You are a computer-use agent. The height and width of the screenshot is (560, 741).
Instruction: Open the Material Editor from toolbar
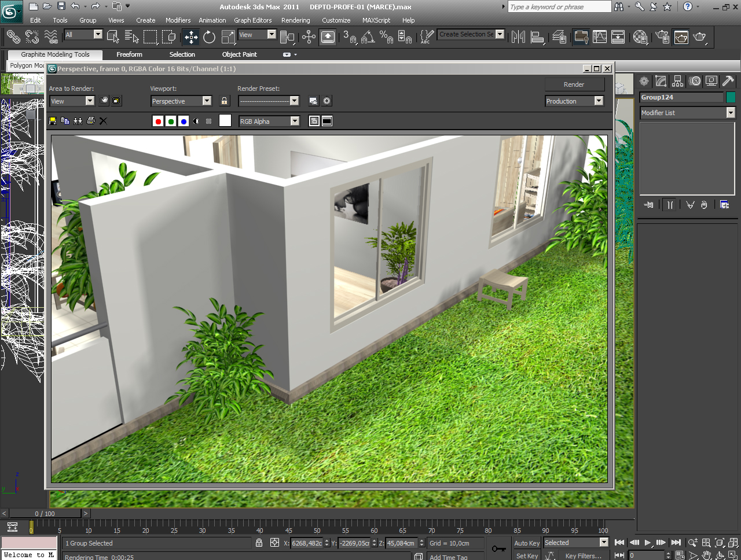(x=640, y=38)
